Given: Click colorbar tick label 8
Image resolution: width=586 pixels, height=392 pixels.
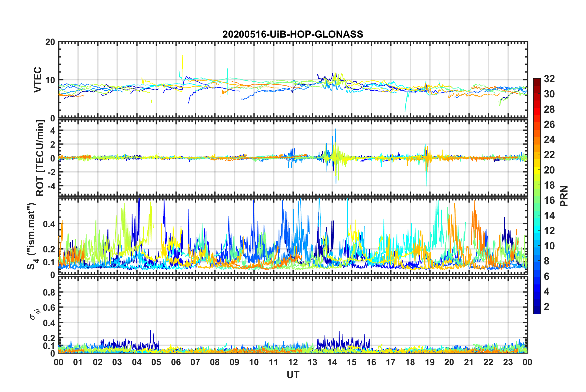Looking at the screenshot, I should tap(547, 261).
